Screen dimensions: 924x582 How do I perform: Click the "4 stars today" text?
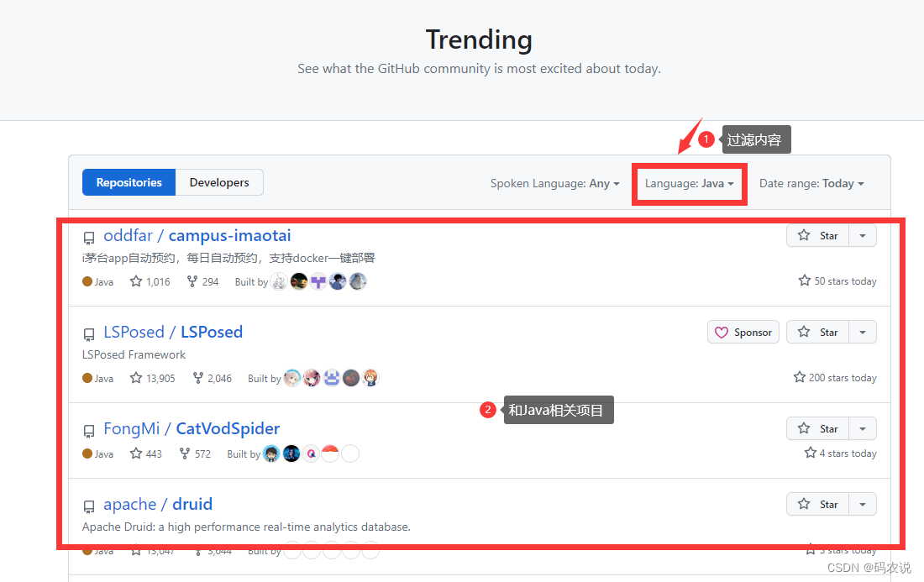pos(848,454)
